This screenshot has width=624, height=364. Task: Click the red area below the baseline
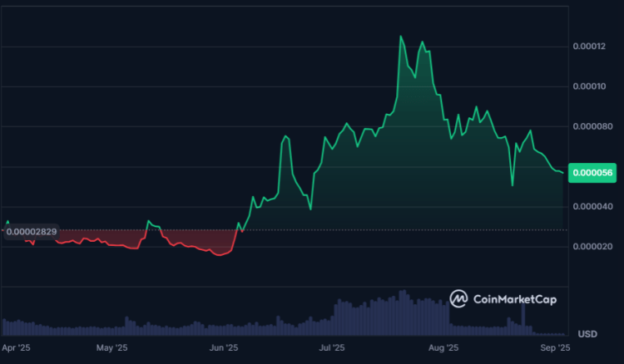pos(200,241)
